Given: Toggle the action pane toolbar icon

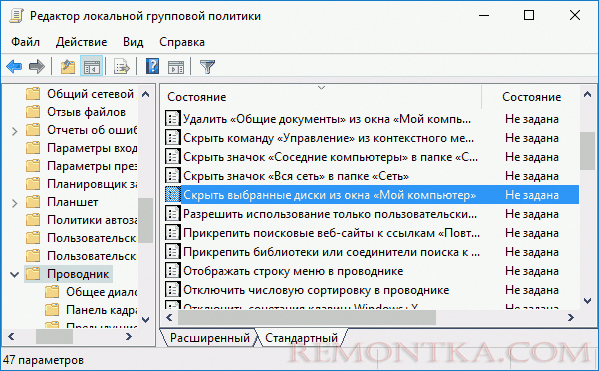Looking at the screenshot, I should click(176, 67).
